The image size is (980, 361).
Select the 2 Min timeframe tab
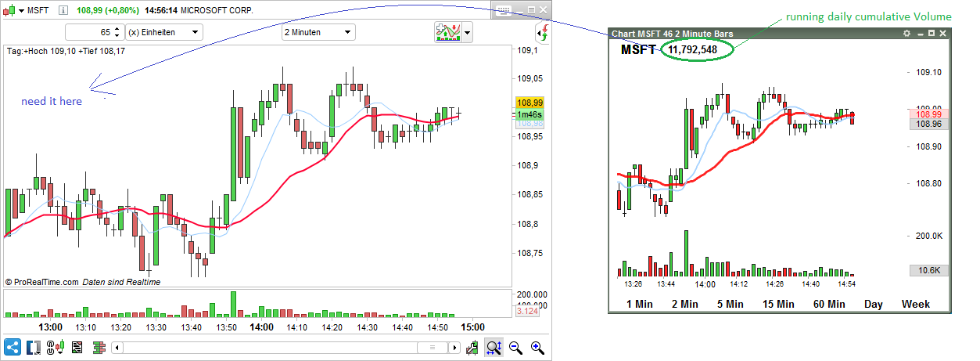coord(684,303)
